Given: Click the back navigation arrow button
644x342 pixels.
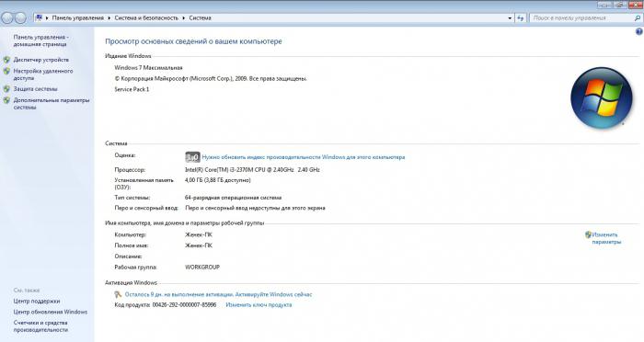Looking at the screenshot, I should click(7, 18).
